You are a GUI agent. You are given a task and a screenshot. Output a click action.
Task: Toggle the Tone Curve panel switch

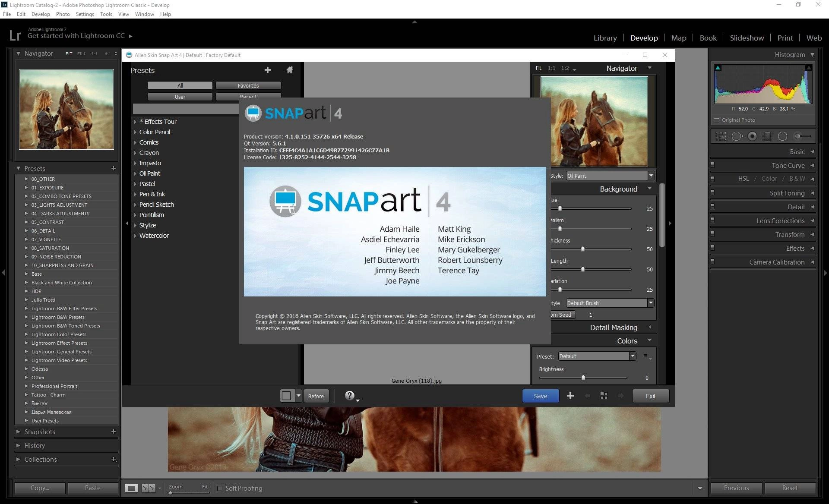(712, 165)
